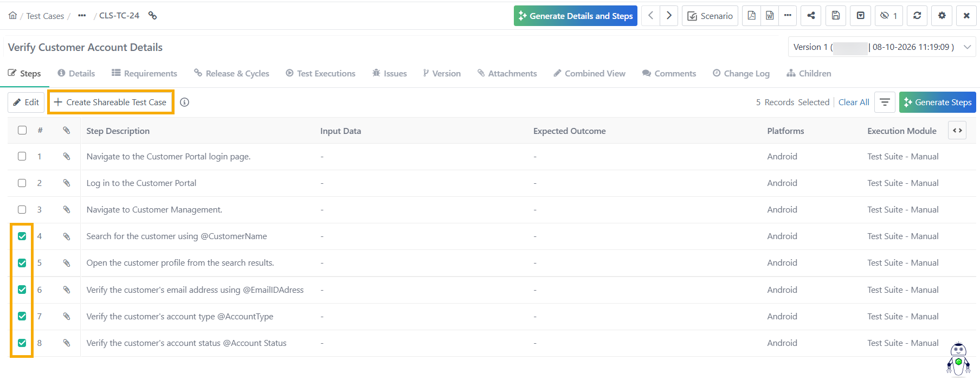Open the filter lines icon

click(885, 102)
